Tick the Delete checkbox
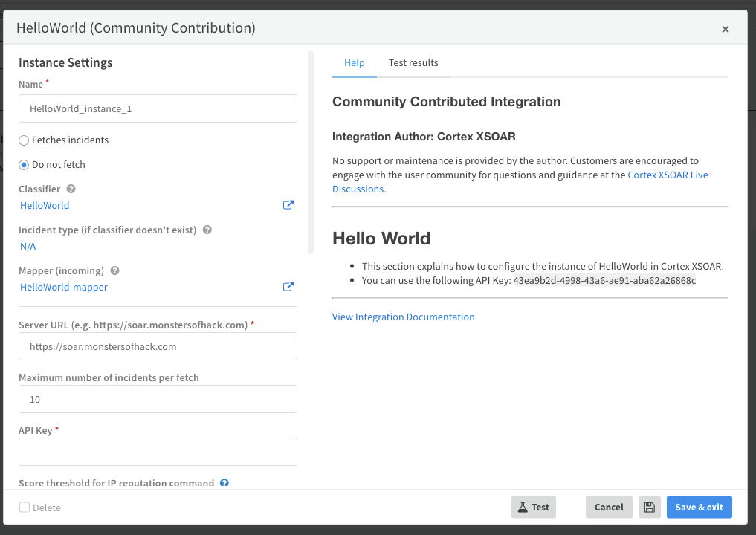The image size is (756, 535). coord(25,508)
